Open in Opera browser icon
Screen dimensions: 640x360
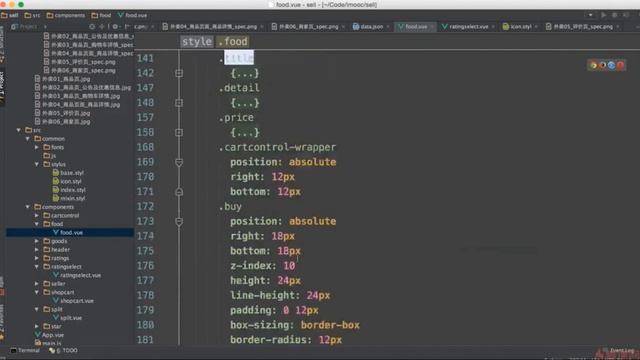[x=620, y=65]
